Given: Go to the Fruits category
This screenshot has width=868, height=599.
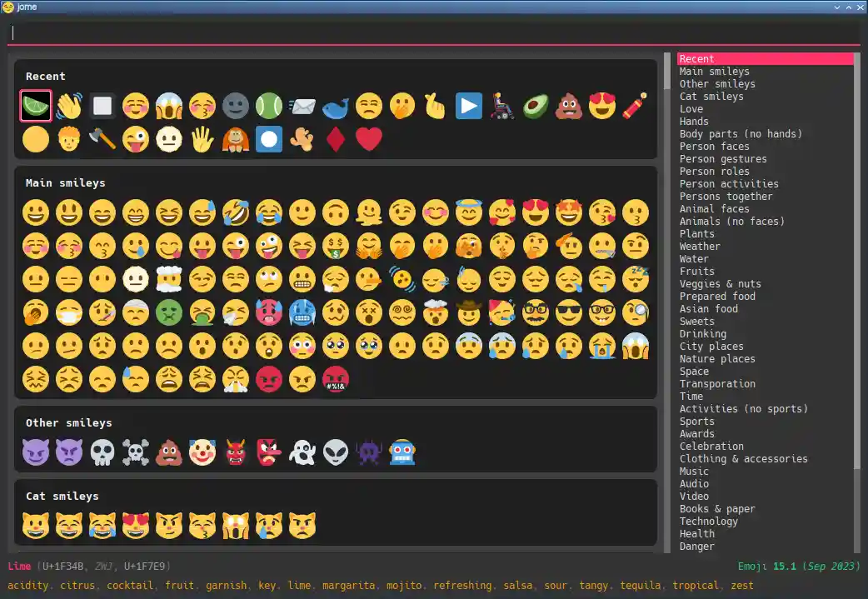Looking at the screenshot, I should [x=696, y=272].
